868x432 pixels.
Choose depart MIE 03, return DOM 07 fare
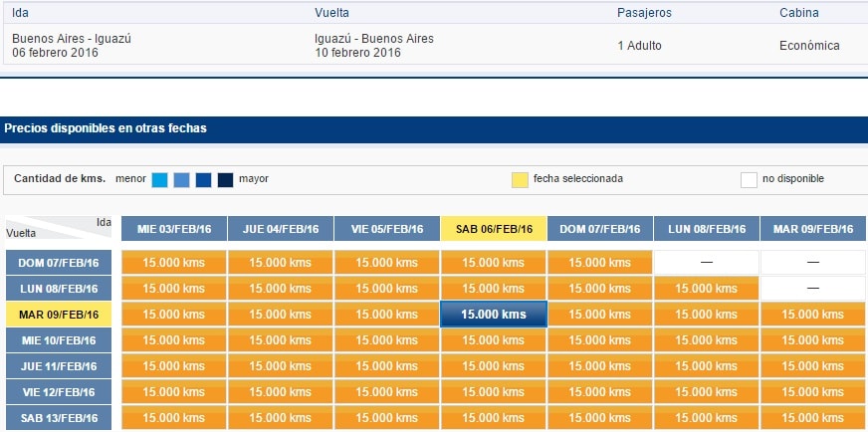pyautogui.click(x=174, y=263)
